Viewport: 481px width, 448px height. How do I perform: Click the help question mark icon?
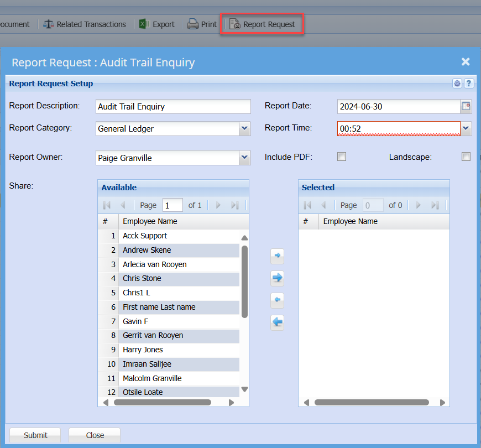468,84
